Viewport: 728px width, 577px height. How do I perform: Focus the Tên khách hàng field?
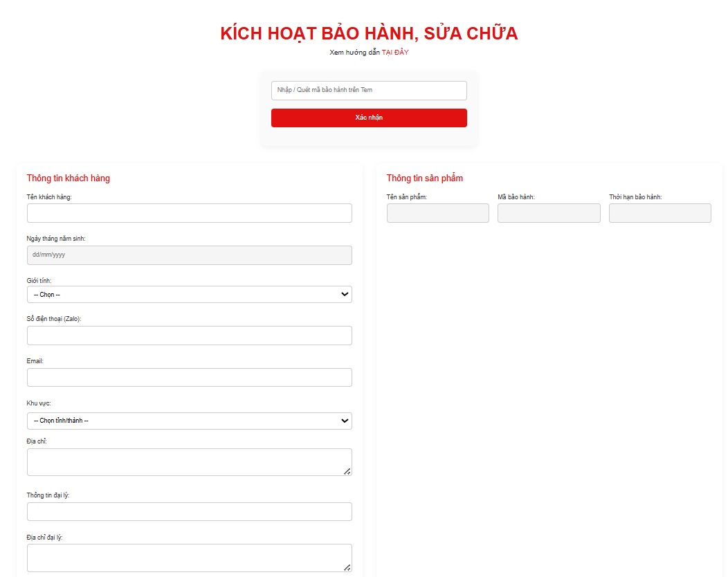click(189, 213)
